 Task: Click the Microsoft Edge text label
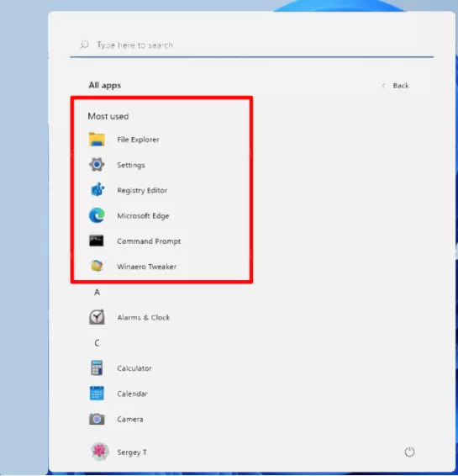tap(143, 216)
